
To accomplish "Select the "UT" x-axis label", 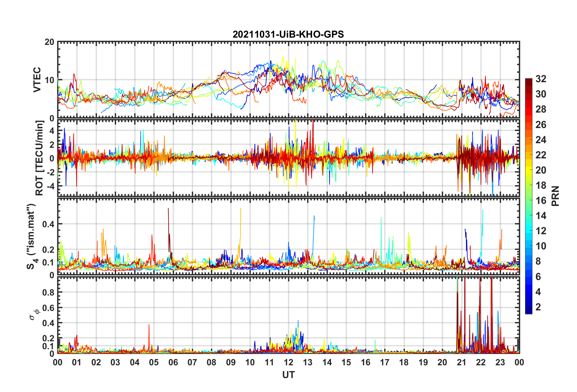I will [288, 375].
